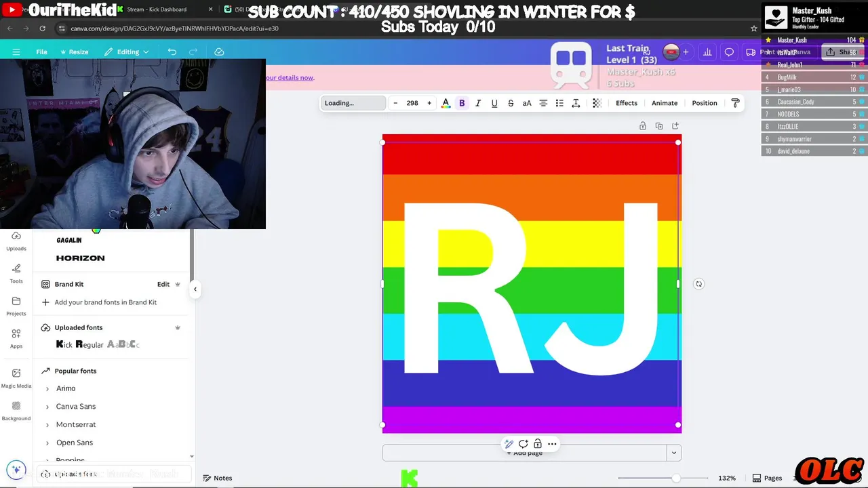Image resolution: width=868 pixels, height=488 pixels.
Task: Toggle underline formatting
Action: 494,103
